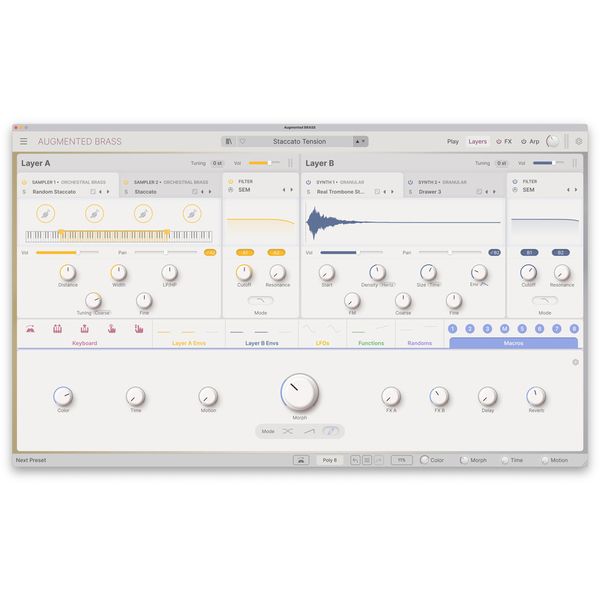The image size is (600, 600).
Task: Open the Layer A Envs tab
Action: [189, 343]
